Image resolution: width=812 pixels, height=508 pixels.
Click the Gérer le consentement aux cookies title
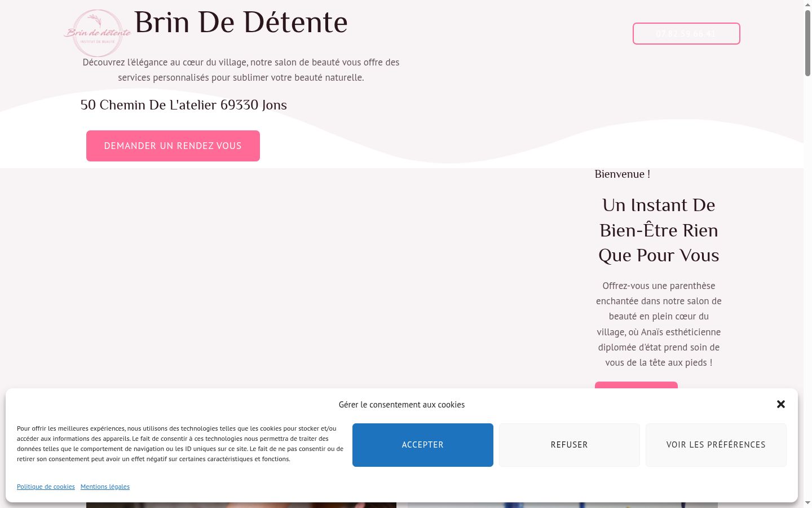coord(401,405)
